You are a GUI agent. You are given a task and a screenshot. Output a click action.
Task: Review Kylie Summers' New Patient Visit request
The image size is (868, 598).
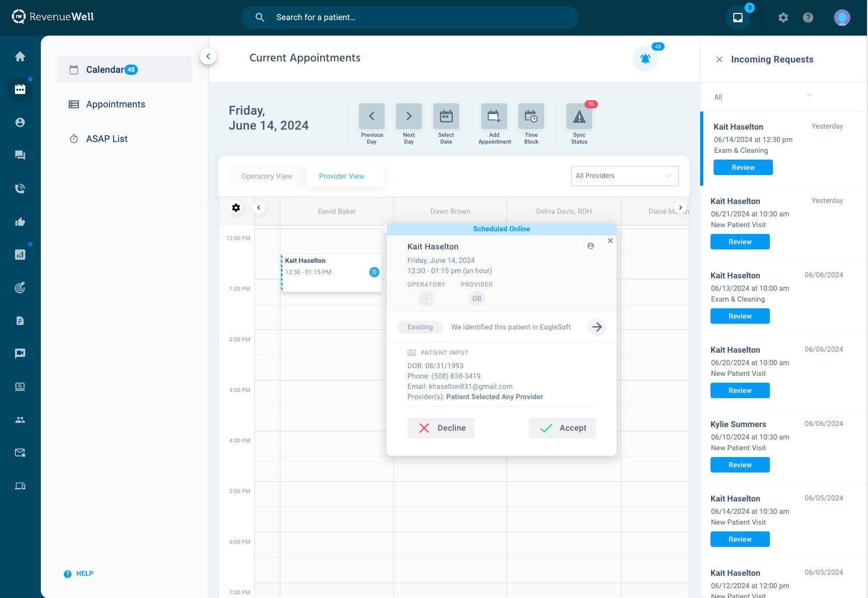(x=739, y=465)
